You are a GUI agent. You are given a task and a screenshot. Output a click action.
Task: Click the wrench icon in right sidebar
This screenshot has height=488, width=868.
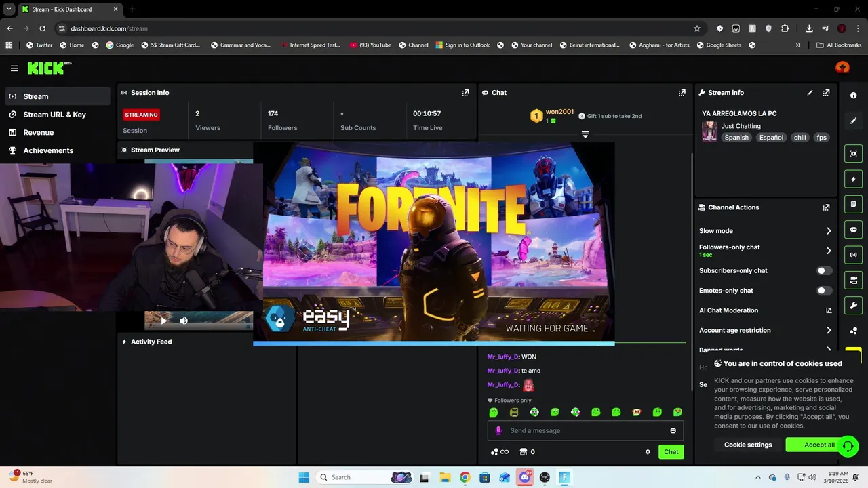click(x=854, y=305)
